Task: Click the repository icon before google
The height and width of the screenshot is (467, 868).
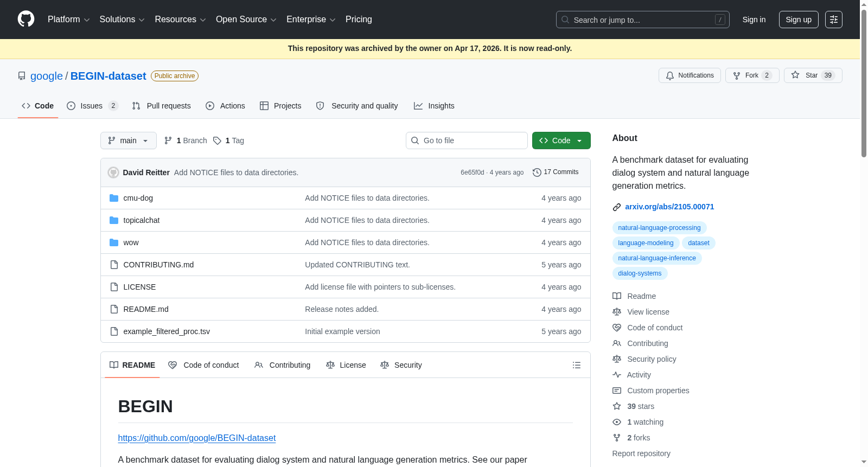Action: [22, 76]
